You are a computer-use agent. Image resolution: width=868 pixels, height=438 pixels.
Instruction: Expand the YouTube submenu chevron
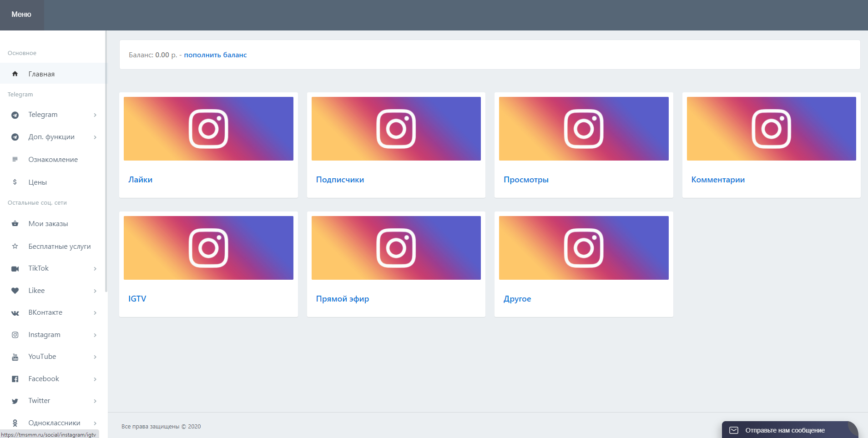point(95,357)
